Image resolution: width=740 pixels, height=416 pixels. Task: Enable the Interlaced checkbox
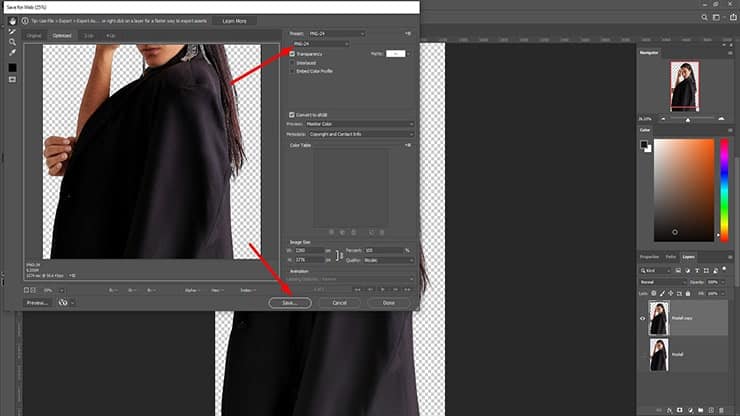[x=292, y=62]
